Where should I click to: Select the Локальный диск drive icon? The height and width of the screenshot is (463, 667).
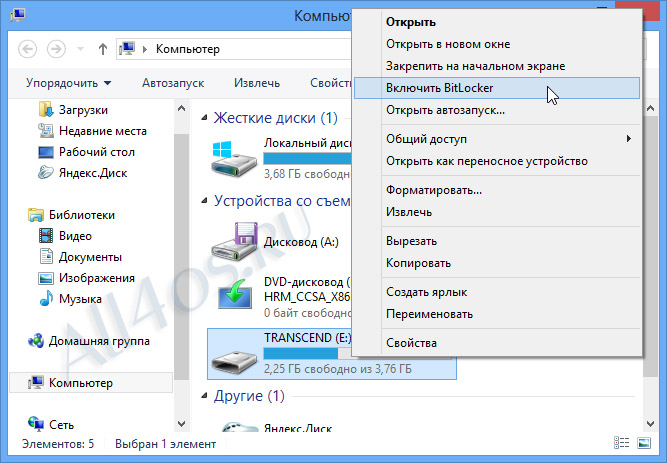pos(234,159)
